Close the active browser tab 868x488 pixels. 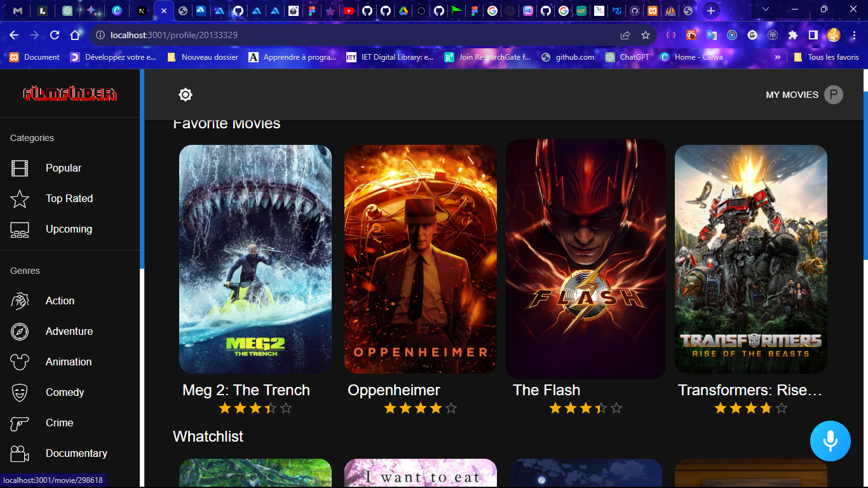pyautogui.click(x=163, y=11)
